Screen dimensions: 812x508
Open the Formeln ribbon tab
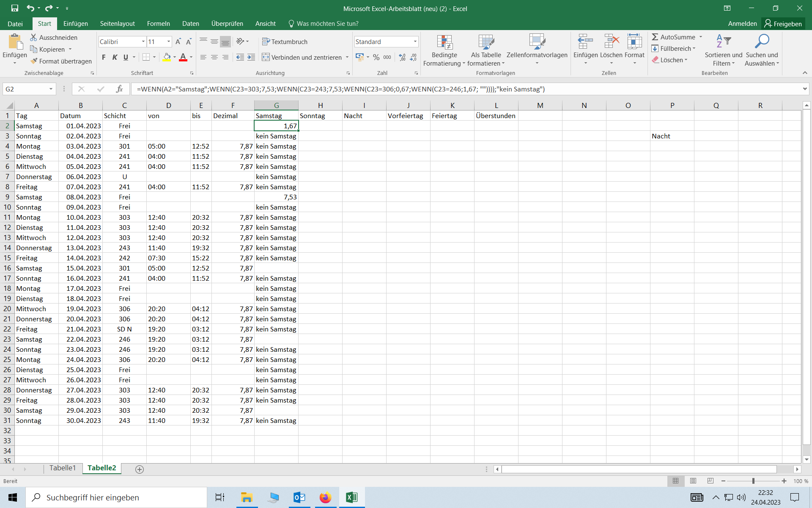tap(158, 24)
